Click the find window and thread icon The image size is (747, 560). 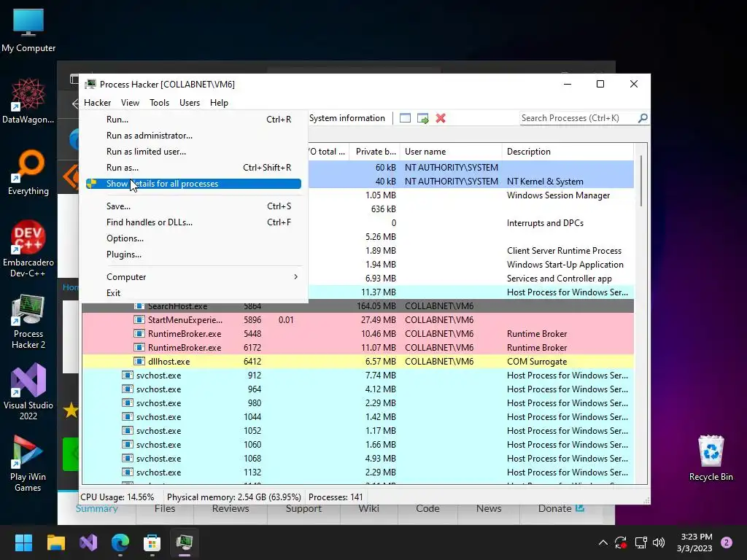[x=422, y=118]
